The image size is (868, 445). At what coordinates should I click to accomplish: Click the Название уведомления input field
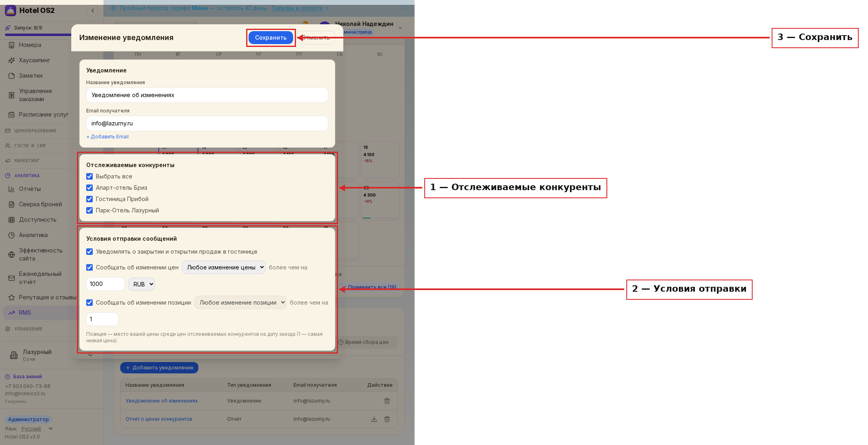coord(207,95)
